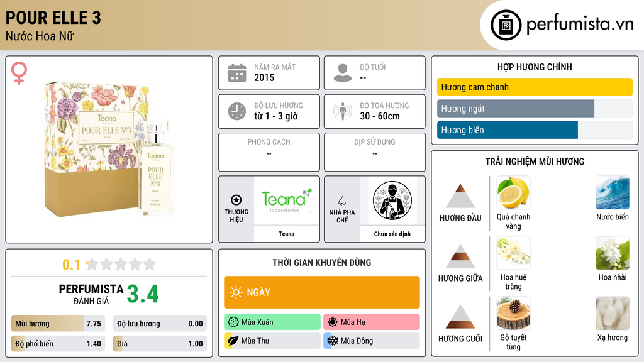Image resolution: width=644 pixels, height=362 pixels.
Task: Click the jasmine image for Hoa nhài
Action: [613, 253]
